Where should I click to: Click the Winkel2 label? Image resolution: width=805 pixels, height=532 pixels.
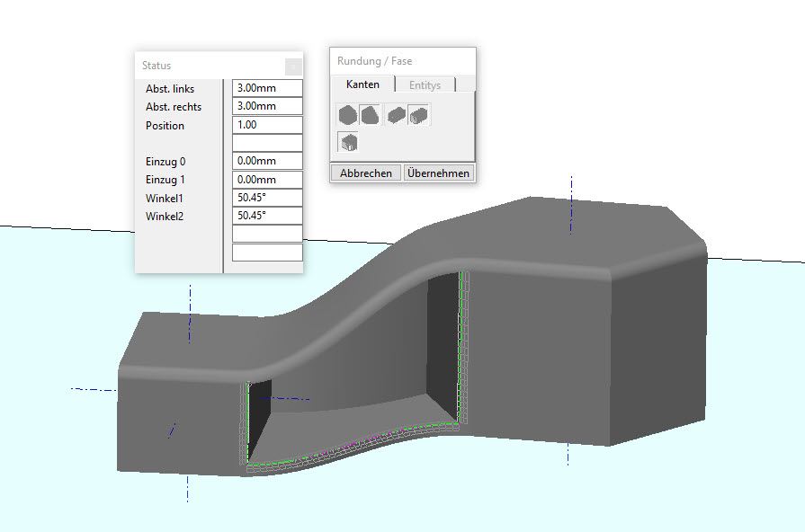pyautogui.click(x=165, y=217)
